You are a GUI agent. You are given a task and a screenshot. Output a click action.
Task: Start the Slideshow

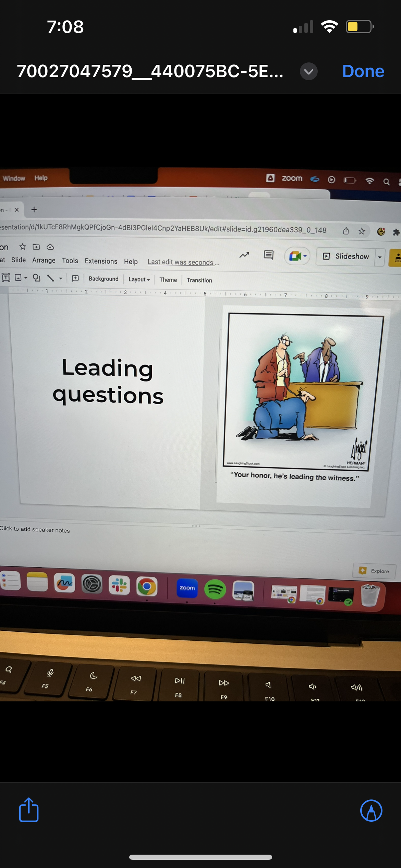point(346,256)
